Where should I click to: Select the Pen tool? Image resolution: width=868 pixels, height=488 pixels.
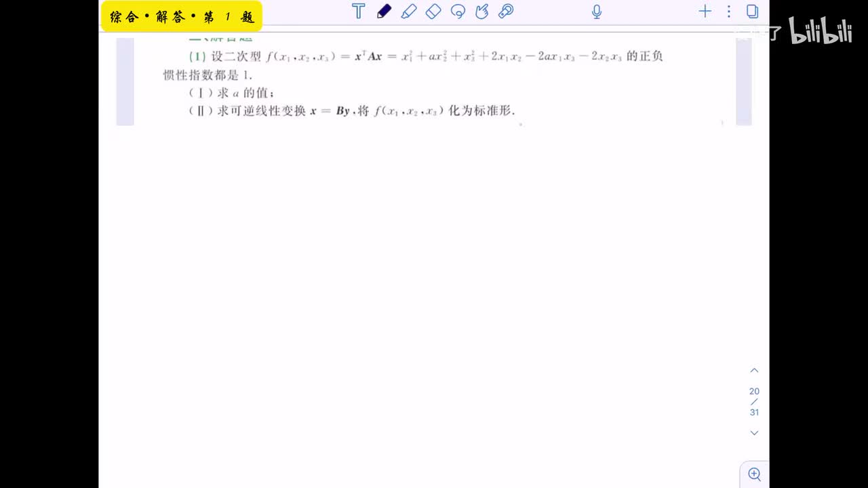pyautogui.click(x=384, y=11)
